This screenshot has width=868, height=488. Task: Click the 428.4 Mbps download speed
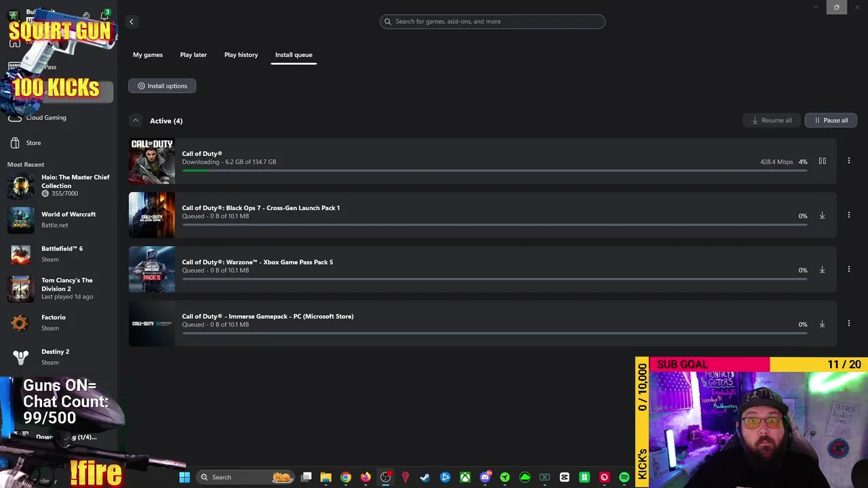(776, 162)
